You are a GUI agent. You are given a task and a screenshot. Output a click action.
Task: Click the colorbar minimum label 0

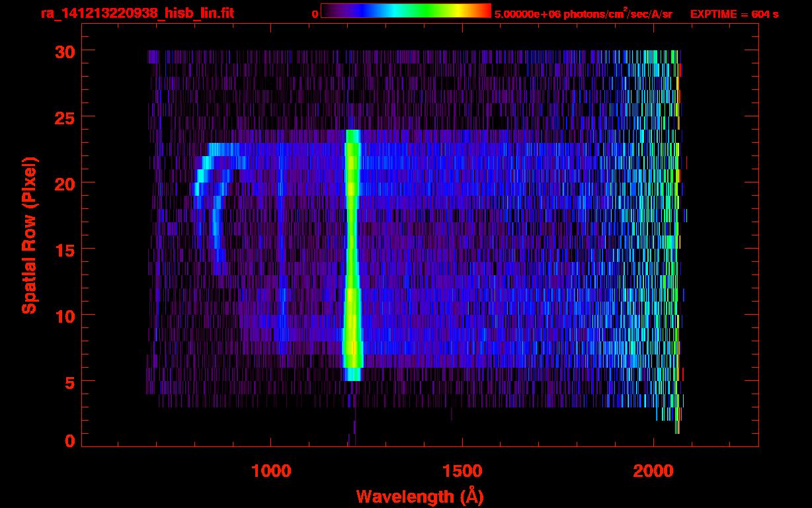[x=315, y=14]
